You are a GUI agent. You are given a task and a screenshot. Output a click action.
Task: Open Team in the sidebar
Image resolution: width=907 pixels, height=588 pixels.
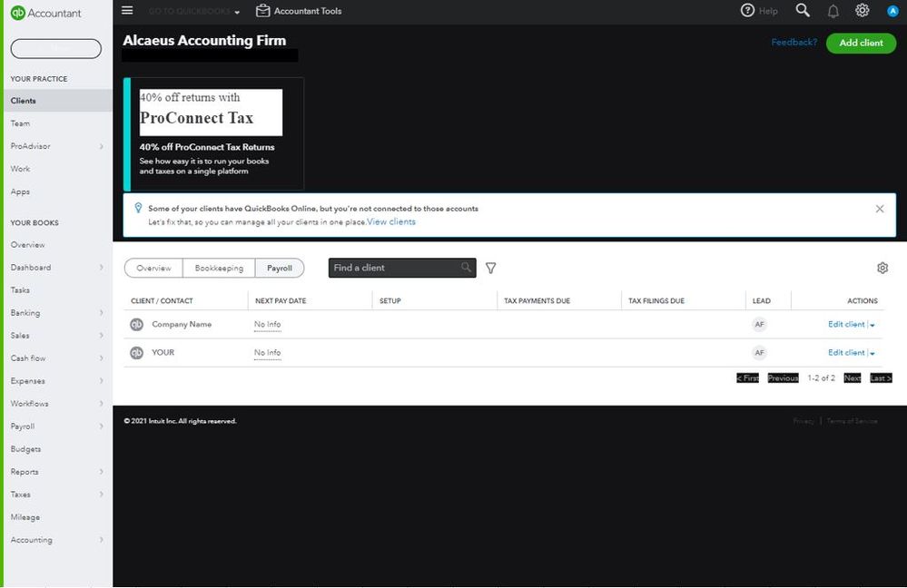[20, 123]
